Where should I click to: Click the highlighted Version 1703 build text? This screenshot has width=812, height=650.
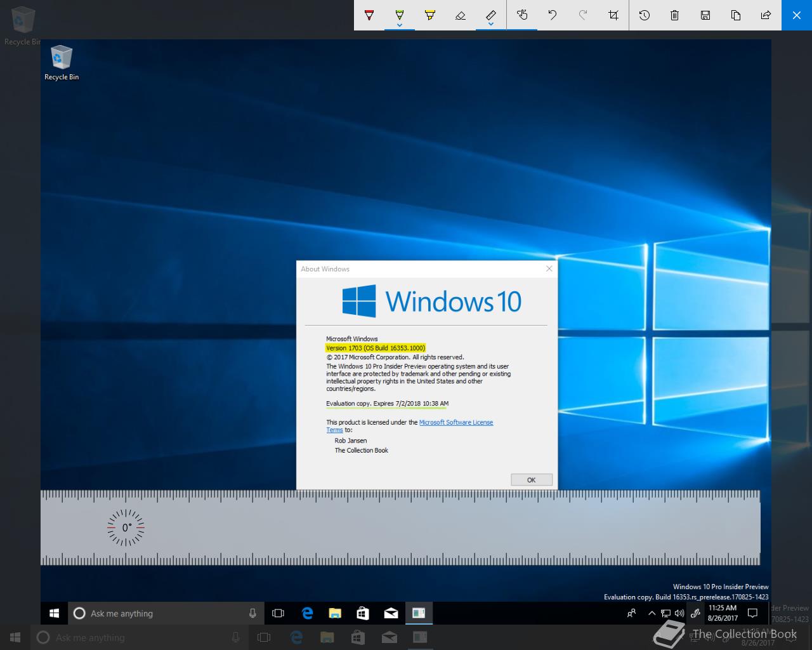(x=375, y=348)
